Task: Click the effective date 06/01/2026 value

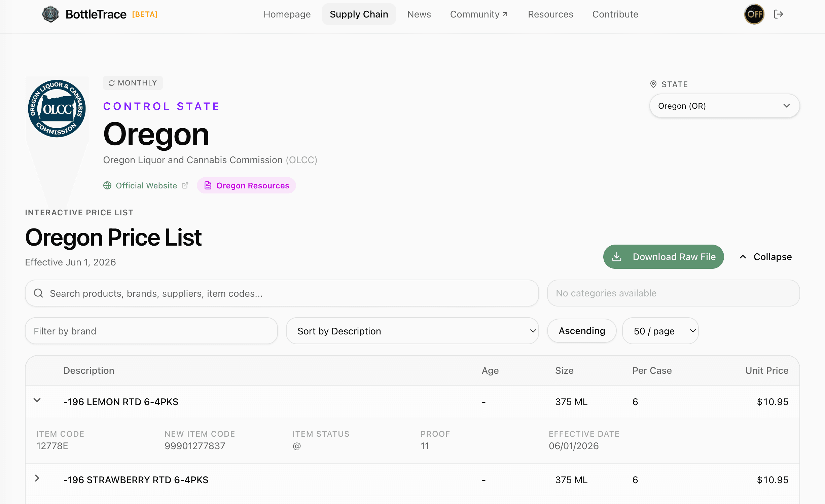Action: (x=574, y=446)
